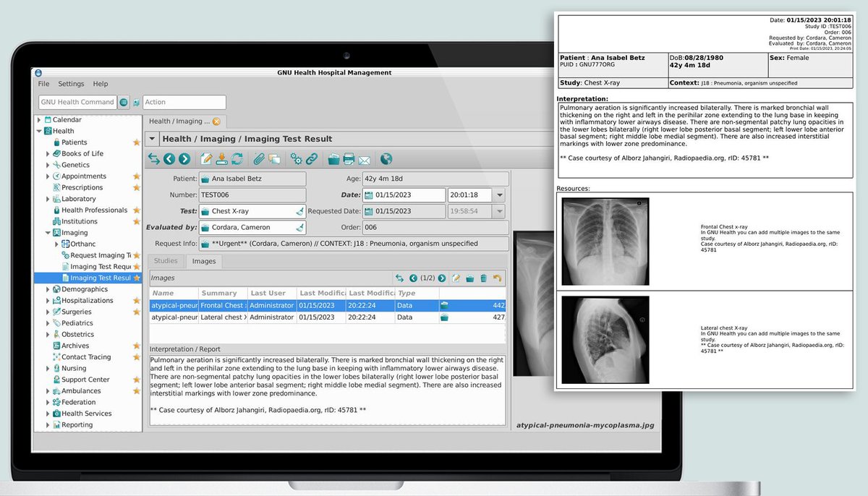
Task: Expand the Demographics tree node
Action: pos(48,289)
